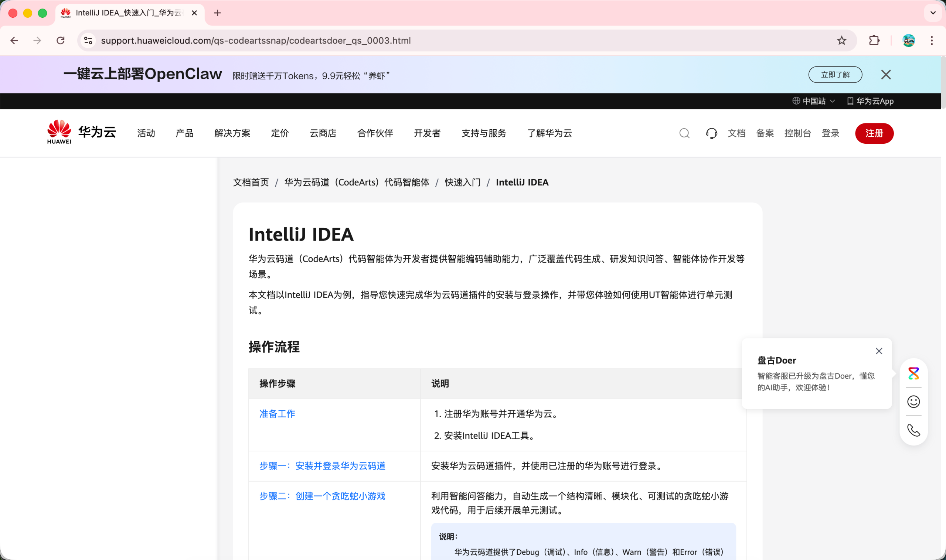Open the 华为云App link
Screen dimensions: 946x560
(870, 101)
